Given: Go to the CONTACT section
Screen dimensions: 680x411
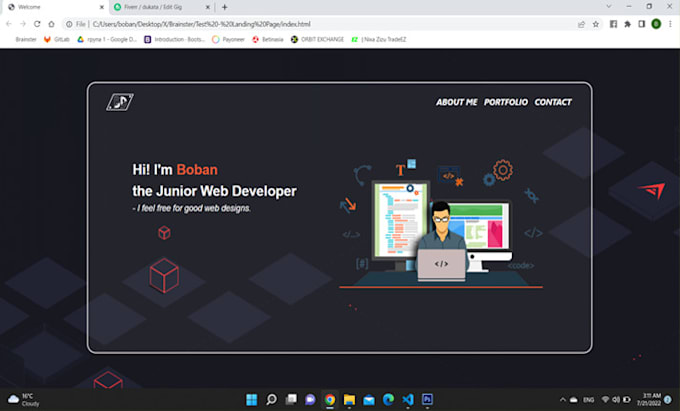Looking at the screenshot, I should pos(553,102).
